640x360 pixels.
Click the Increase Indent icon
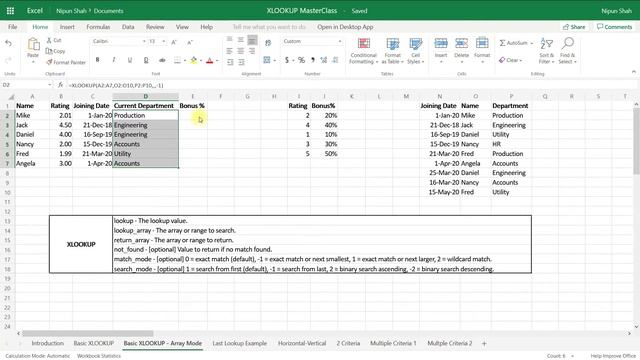241,62
